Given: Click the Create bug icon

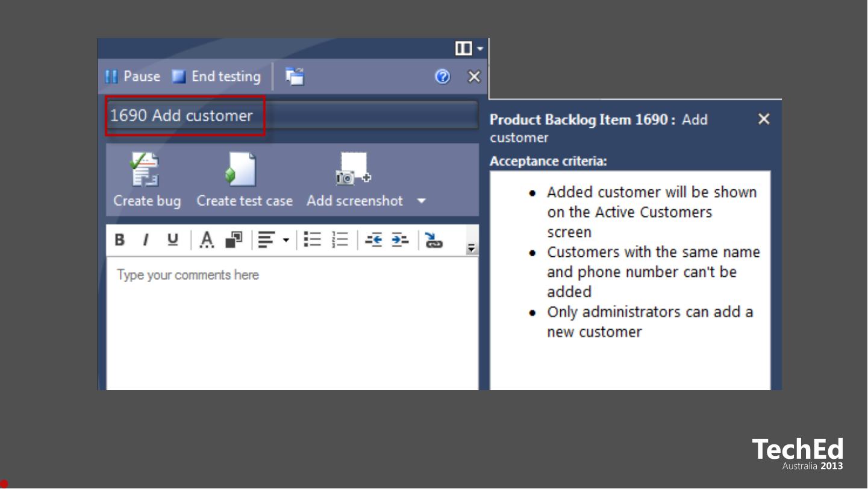Looking at the screenshot, I should tap(146, 169).
